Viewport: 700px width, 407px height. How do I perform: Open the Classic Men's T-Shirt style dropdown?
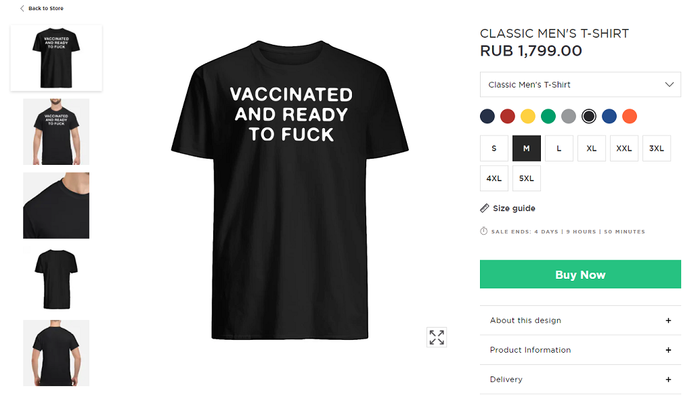point(580,85)
